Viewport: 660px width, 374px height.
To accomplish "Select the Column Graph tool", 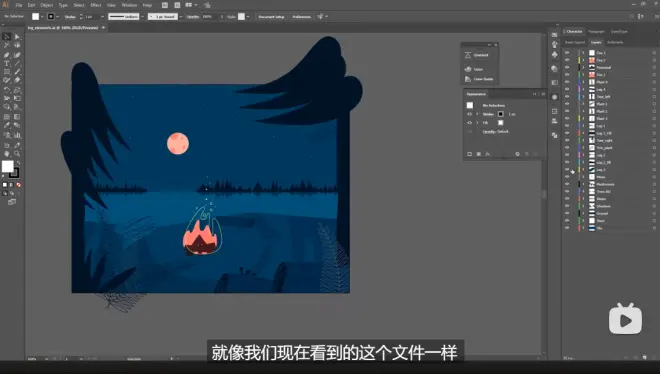I will coord(17,135).
